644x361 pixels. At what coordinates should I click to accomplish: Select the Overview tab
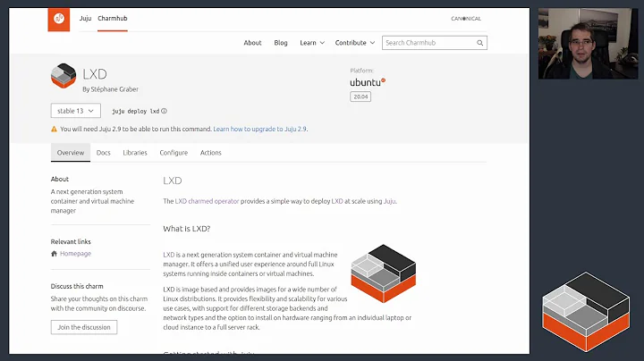71,153
